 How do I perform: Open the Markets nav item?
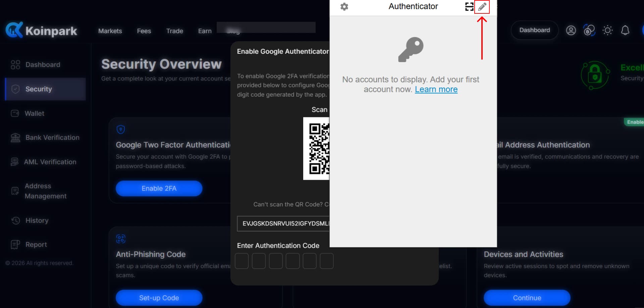pos(110,31)
